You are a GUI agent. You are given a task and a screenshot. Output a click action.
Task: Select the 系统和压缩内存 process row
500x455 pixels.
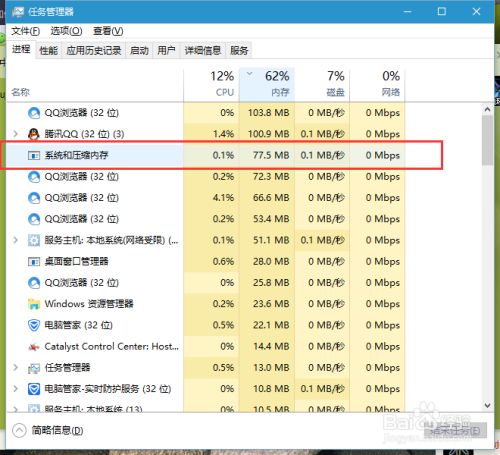point(205,155)
